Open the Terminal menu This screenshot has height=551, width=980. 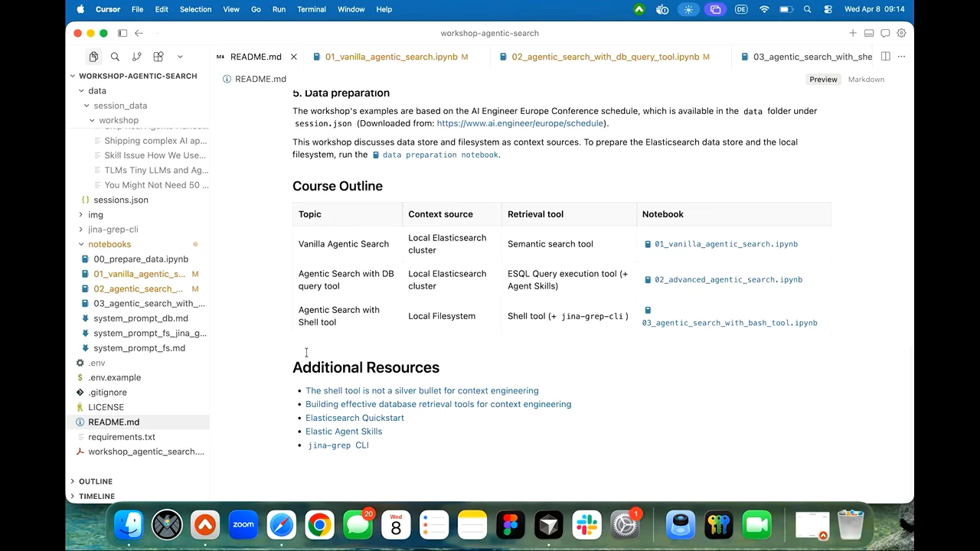312,9
